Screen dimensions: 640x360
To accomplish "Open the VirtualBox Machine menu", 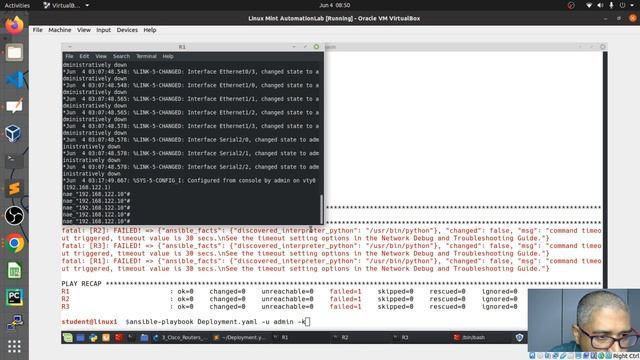I will [x=60, y=30].
